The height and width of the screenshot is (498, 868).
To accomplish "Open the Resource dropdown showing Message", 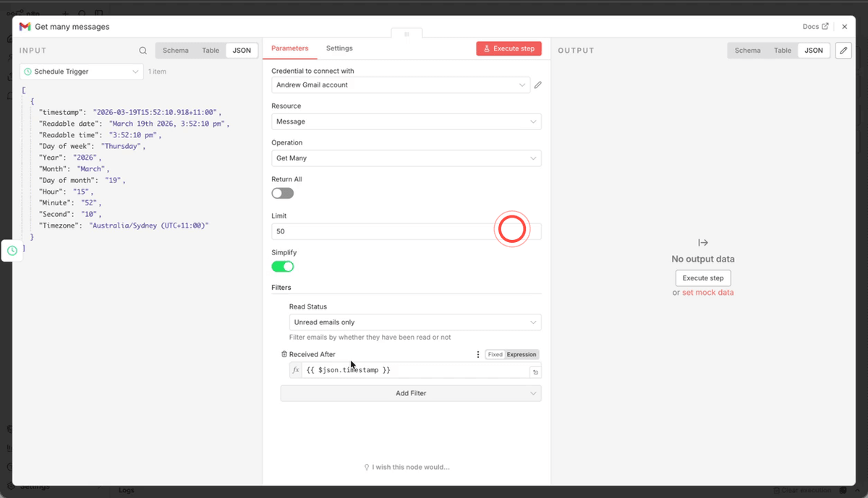I will click(x=406, y=121).
